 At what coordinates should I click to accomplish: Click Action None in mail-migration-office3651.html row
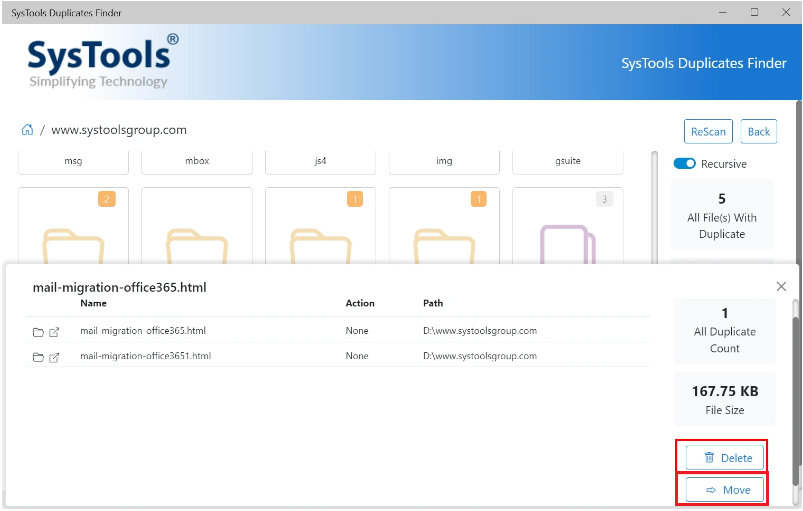click(x=357, y=356)
